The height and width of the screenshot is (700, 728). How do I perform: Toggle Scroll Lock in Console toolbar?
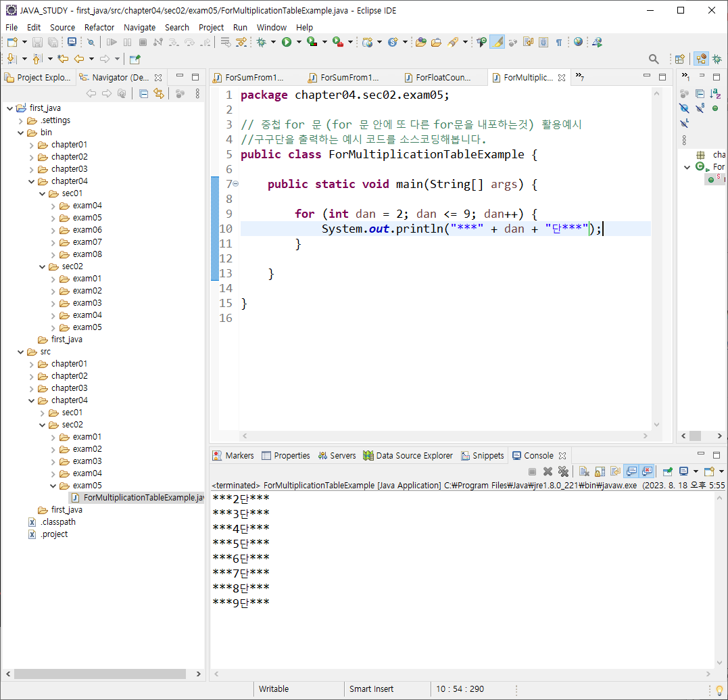click(x=600, y=471)
